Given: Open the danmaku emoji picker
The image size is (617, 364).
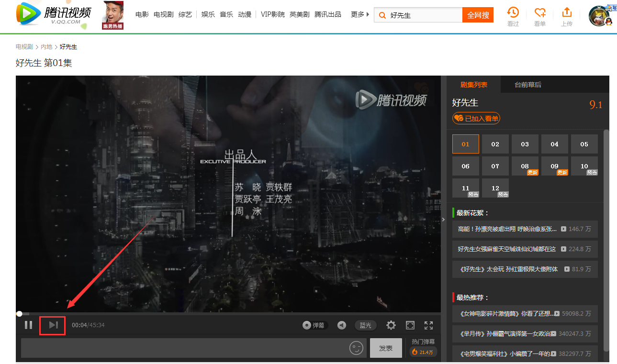Looking at the screenshot, I should click(x=356, y=348).
